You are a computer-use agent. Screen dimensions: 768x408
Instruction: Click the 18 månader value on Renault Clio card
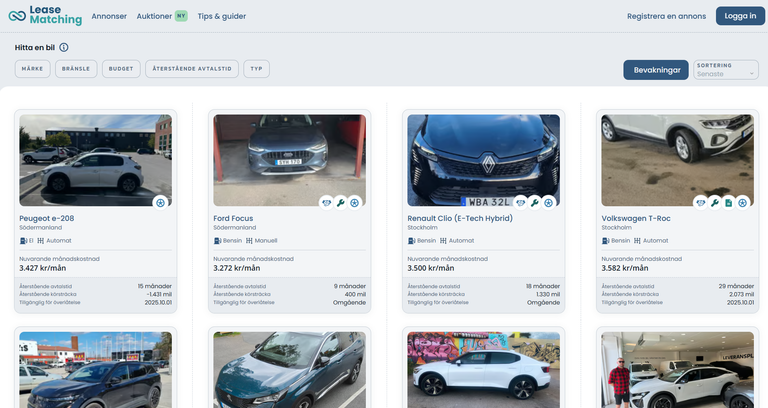(x=543, y=286)
